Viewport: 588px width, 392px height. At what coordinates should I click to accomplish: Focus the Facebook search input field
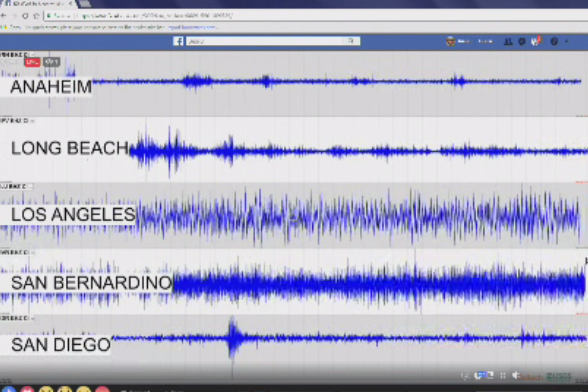pyautogui.click(x=266, y=41)
